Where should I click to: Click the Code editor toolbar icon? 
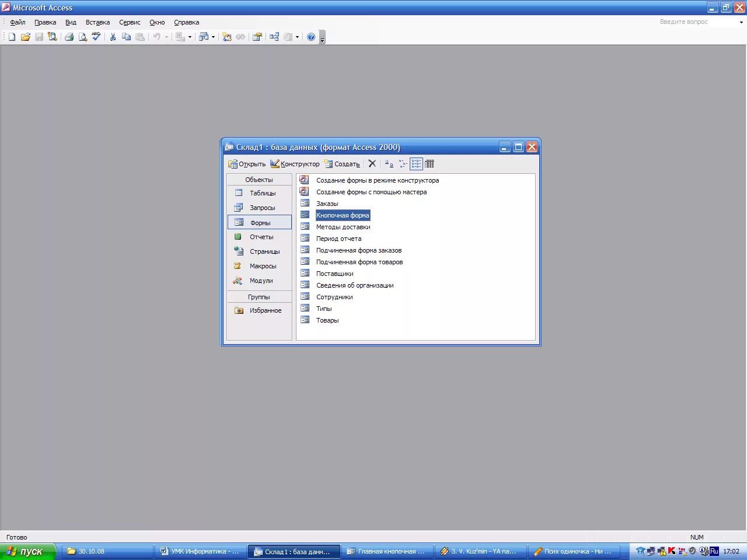[x=227, y=37]
